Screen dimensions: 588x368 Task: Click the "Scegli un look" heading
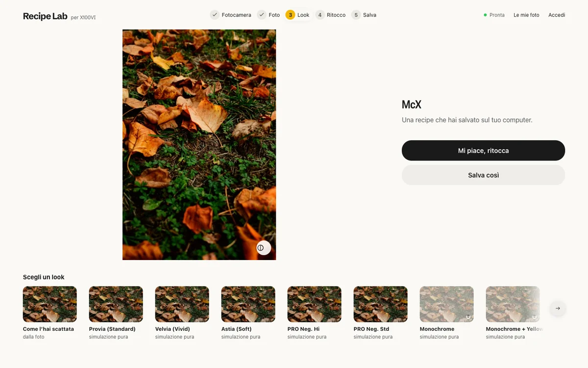pos(44,277)
